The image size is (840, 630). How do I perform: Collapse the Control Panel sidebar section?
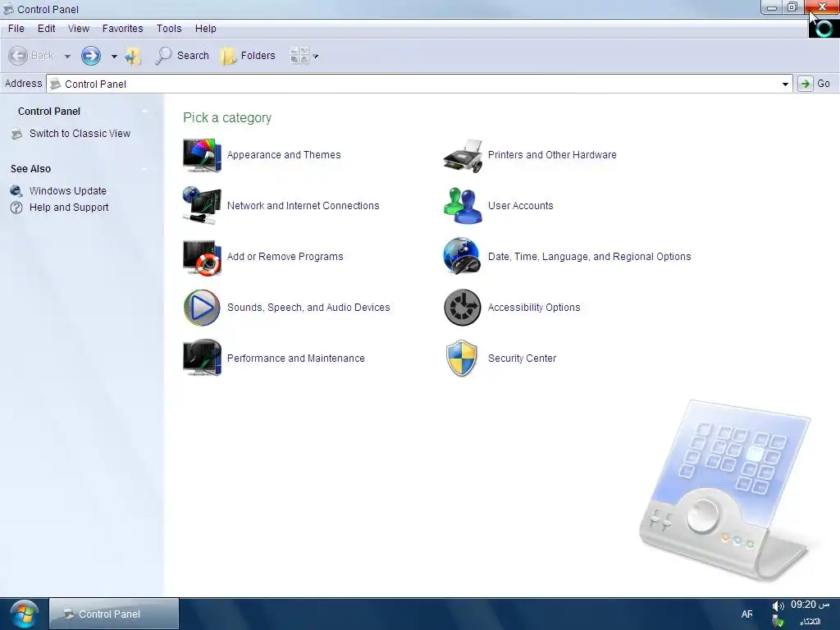point(144,112)
